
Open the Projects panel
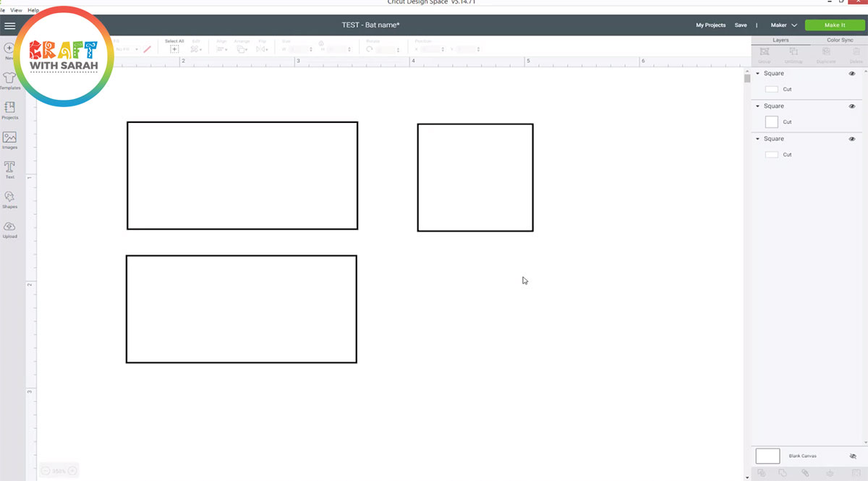pyautogui.click(x=10, y=110)
